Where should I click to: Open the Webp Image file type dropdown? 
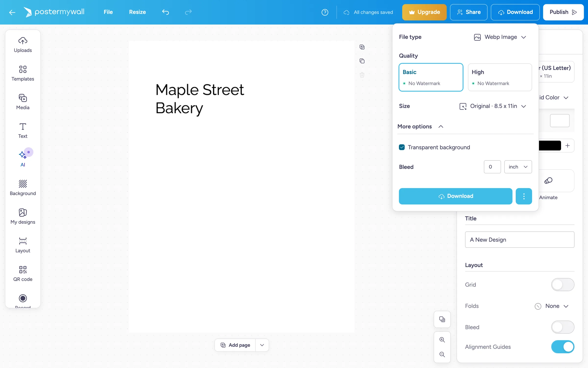500,37
